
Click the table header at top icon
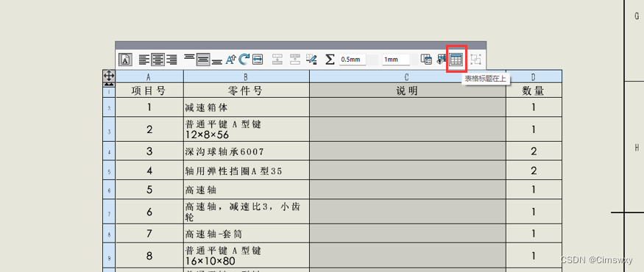pos(456,60)
